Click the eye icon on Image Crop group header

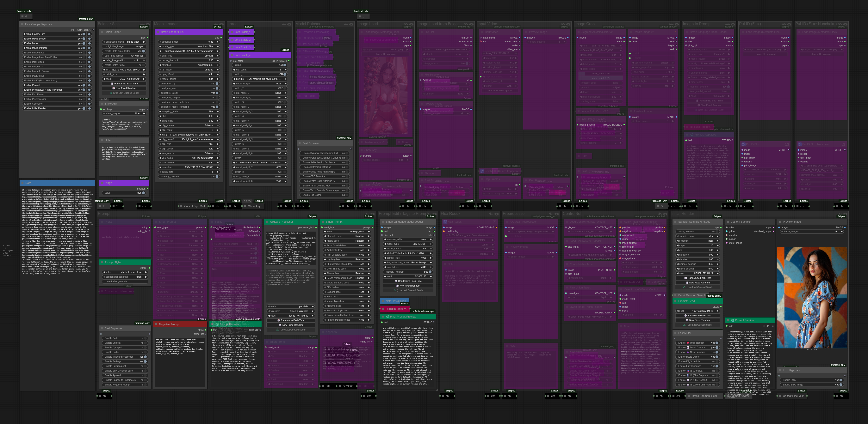(x=677, y=24)
